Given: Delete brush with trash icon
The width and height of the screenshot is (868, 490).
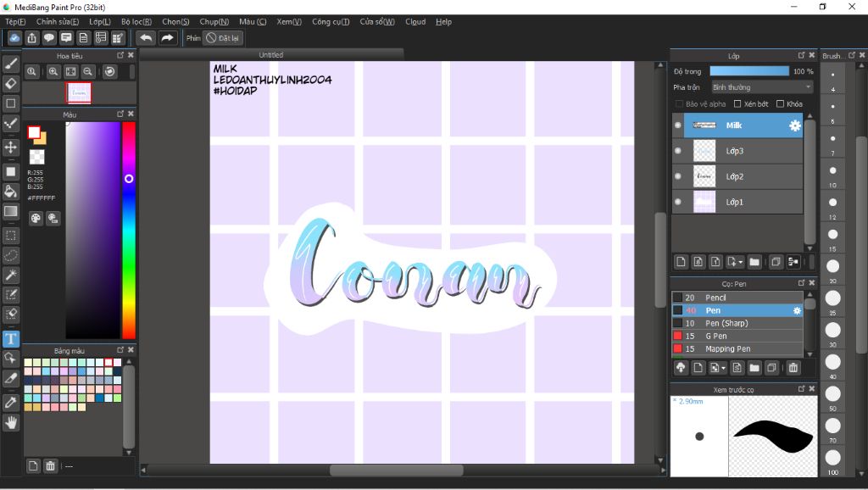Looking at the screenshot, I should pyautogui.click(x=793, y=368).
